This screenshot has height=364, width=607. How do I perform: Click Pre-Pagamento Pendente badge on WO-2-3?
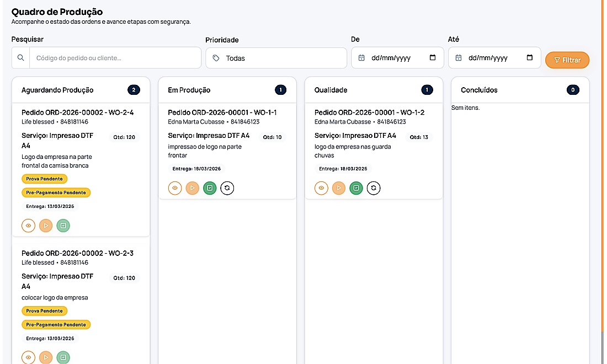56,325
